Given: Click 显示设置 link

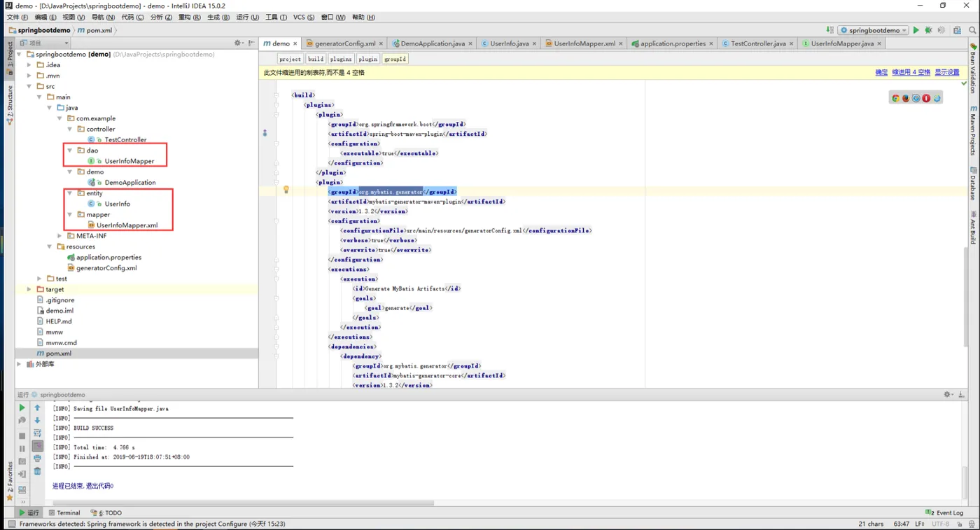Looking at the screenshot, I should pyautogui.click(x=947, y=72).
